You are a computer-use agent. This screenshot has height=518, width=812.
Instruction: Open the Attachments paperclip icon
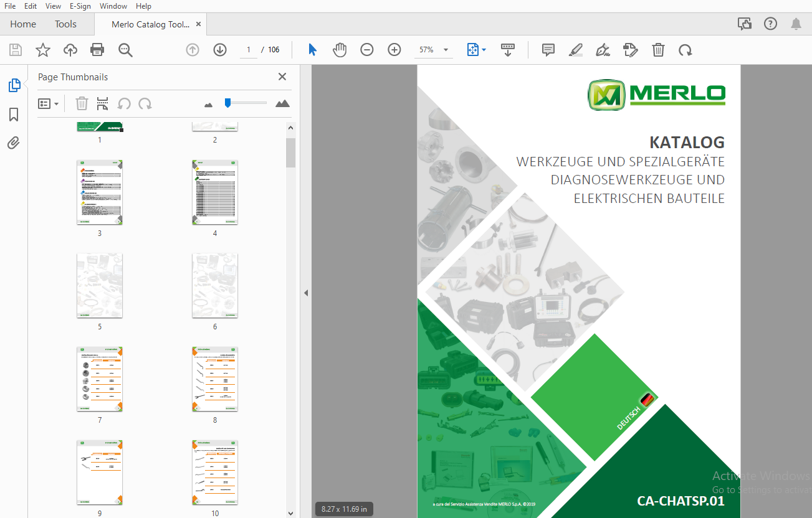coord(14,143)
